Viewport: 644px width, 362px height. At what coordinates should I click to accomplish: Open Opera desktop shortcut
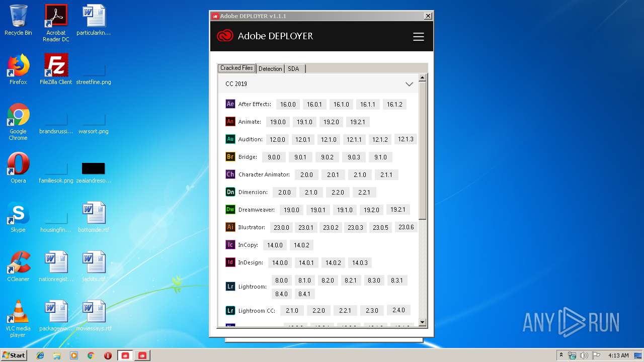[x=18, y=167]
